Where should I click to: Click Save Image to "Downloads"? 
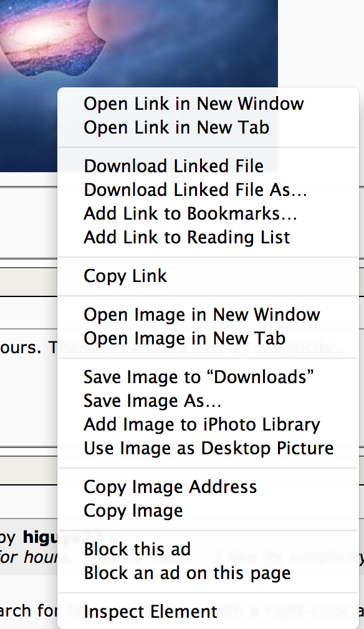tap(208, 377)
